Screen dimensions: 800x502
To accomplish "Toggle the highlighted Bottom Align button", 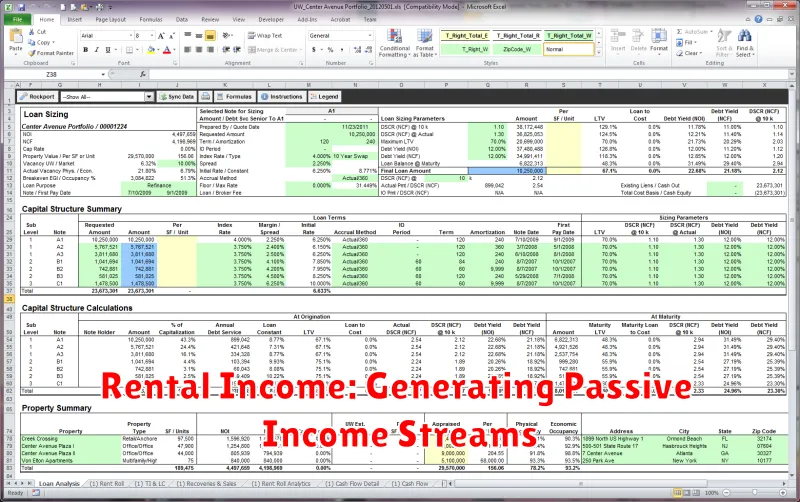I will [x=210, y=36].
